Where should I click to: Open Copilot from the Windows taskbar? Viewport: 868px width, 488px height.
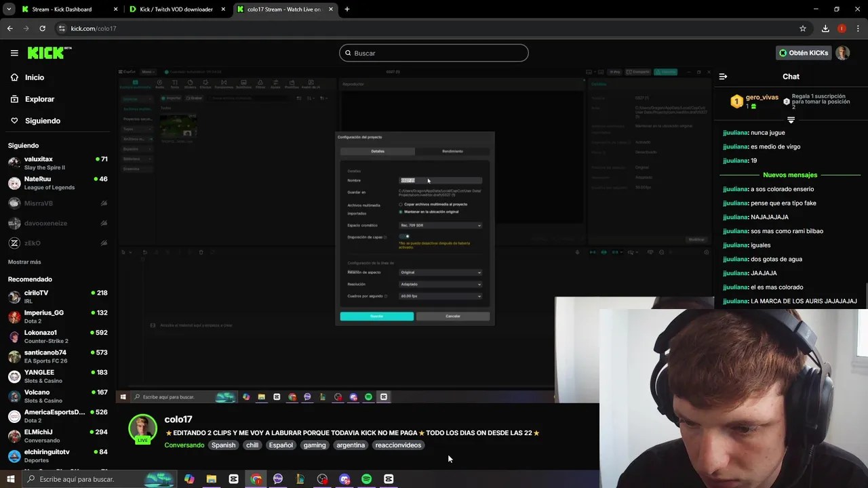pos(189,479)
